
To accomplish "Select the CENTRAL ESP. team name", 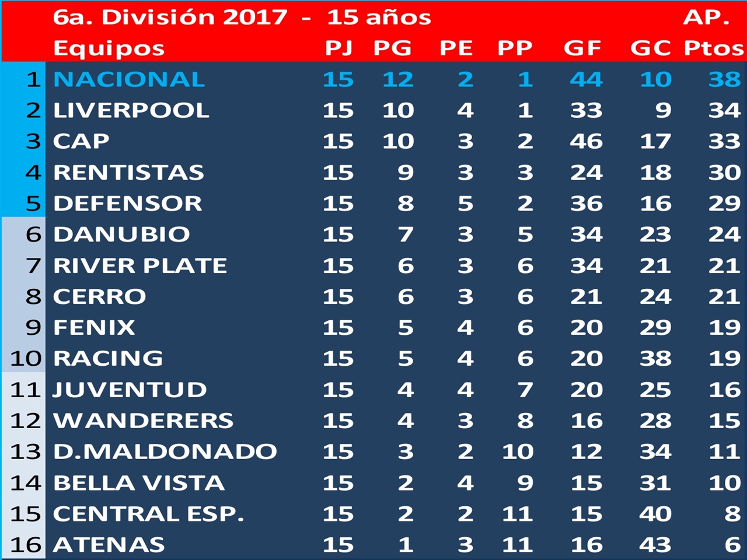I will click(148, 514).
